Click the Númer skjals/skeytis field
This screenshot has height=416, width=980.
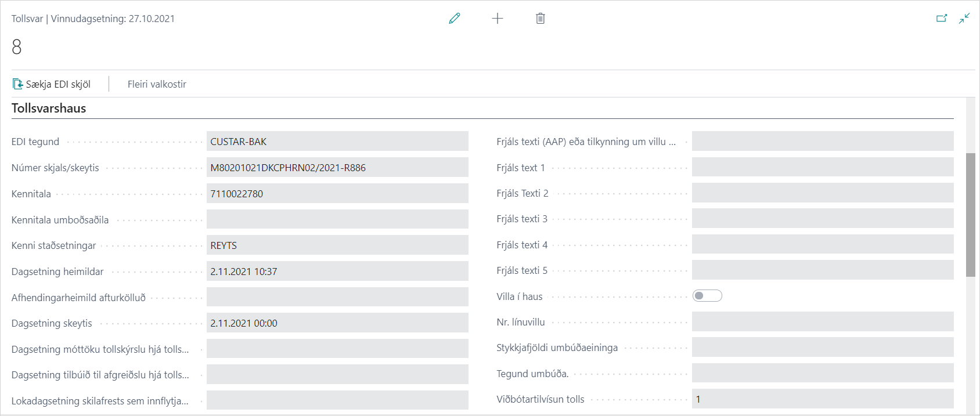point(337,168)
